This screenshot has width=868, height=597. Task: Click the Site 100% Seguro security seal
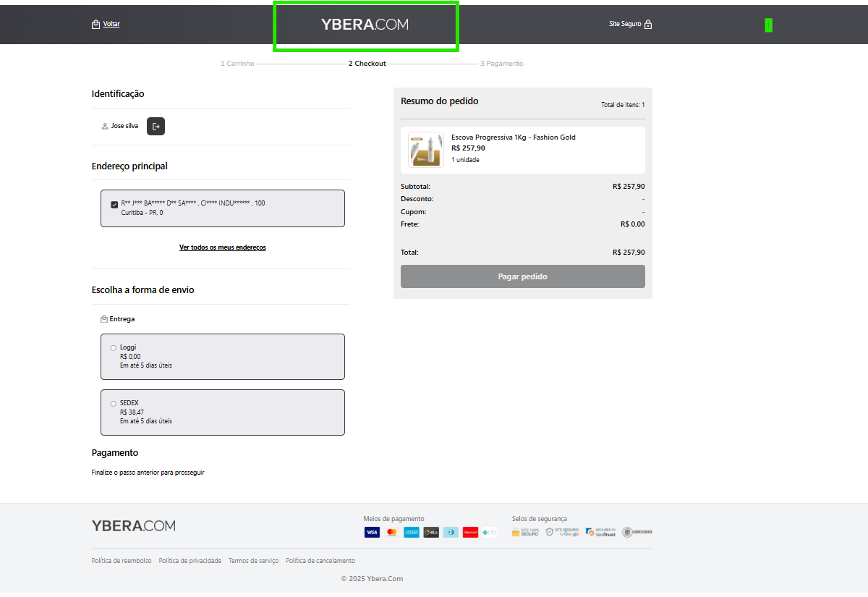pyautogui.click(x=526, y=532)
